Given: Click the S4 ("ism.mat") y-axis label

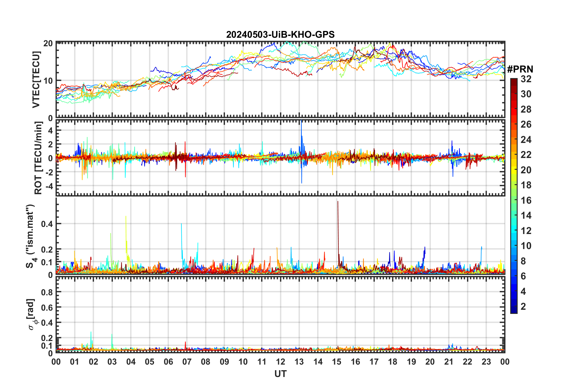Looking at the screenshot, I should [31, 236].
